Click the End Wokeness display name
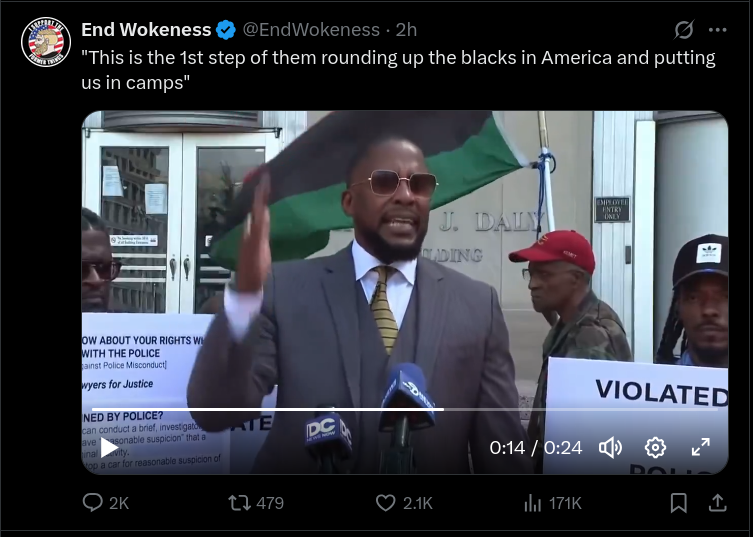The width and height of the screenshot is (753, 537). click(x=146, y=30)
